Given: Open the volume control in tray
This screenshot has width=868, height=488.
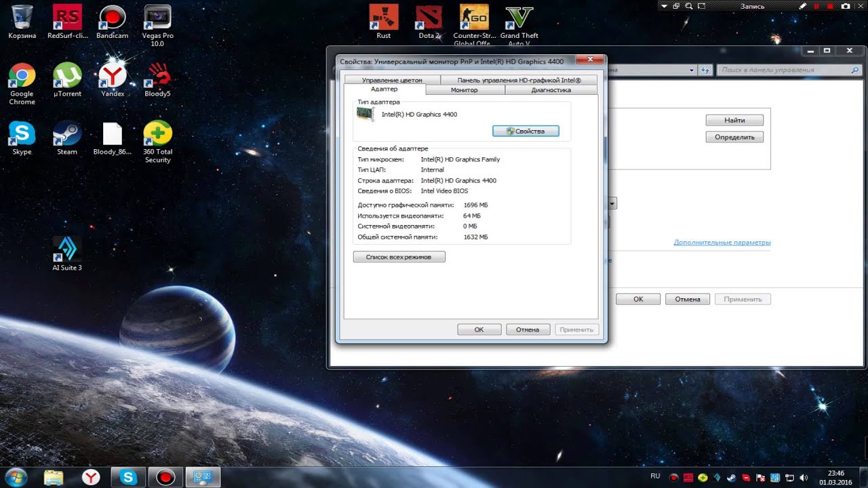Looking at the screenshot, I should (804, 477).
